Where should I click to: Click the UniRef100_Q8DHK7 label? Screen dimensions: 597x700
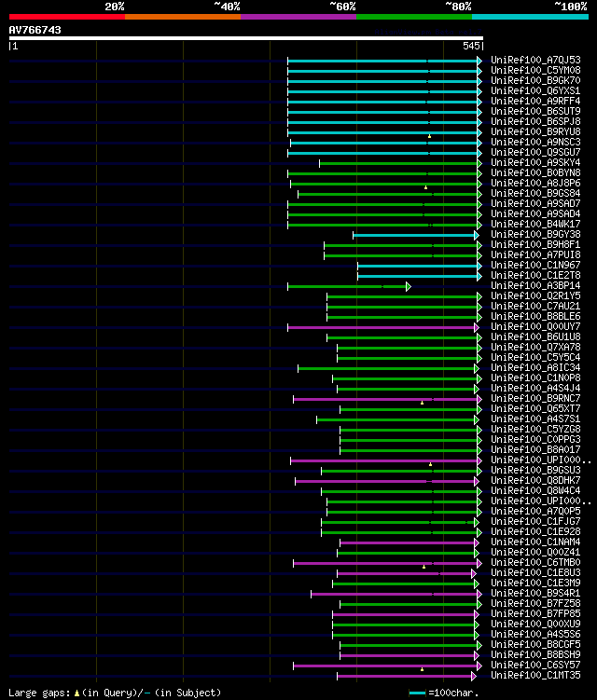pos(535,481)
